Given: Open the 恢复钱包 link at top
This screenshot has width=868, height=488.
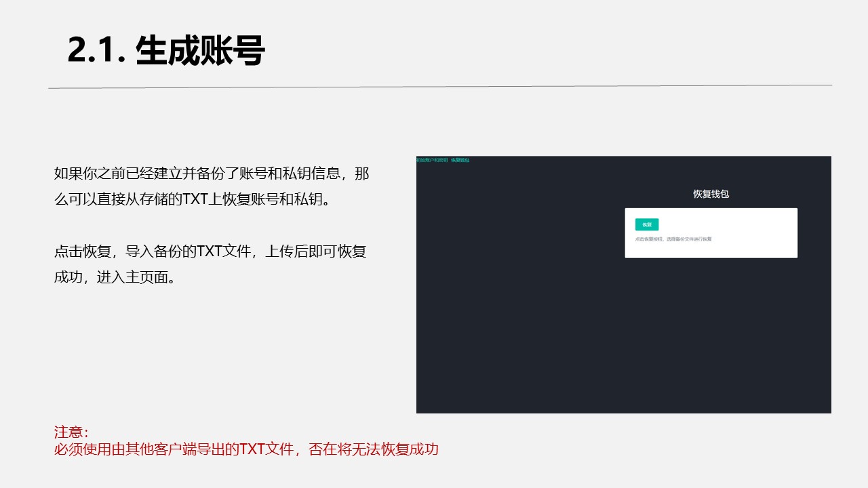Looking at the screenshot, I should pos(460,160).
